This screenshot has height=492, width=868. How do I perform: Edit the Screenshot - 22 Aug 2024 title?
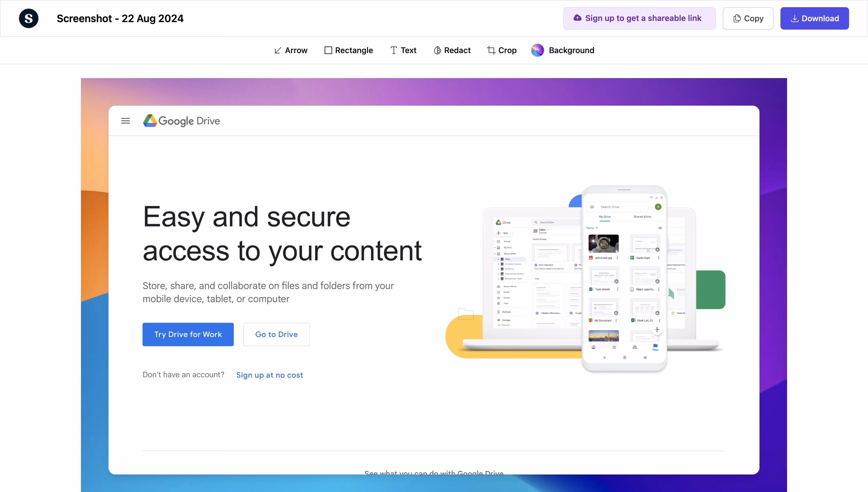[x=120, y=18]
